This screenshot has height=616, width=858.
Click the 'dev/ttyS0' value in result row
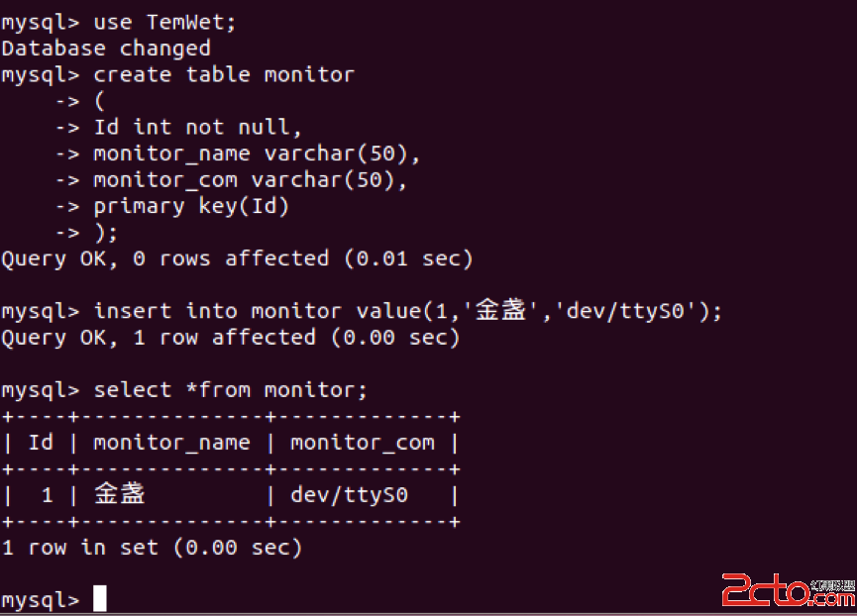[349, 495]
